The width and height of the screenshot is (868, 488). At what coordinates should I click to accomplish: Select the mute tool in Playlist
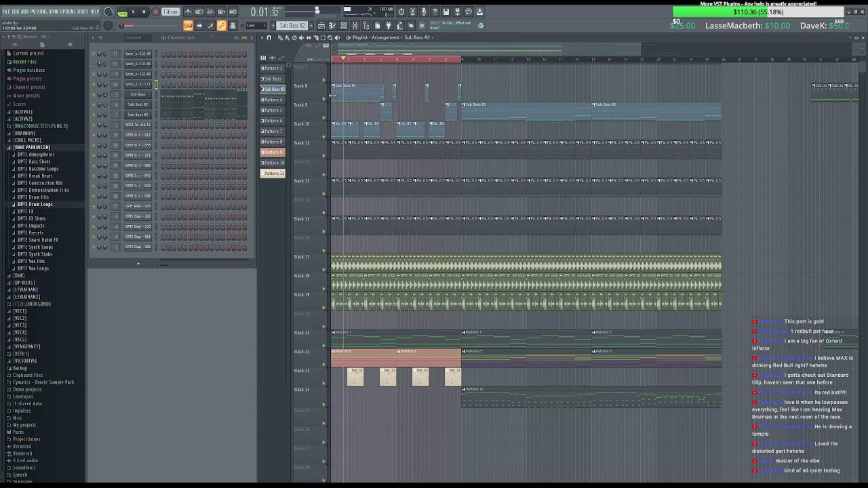pos(302,38)
